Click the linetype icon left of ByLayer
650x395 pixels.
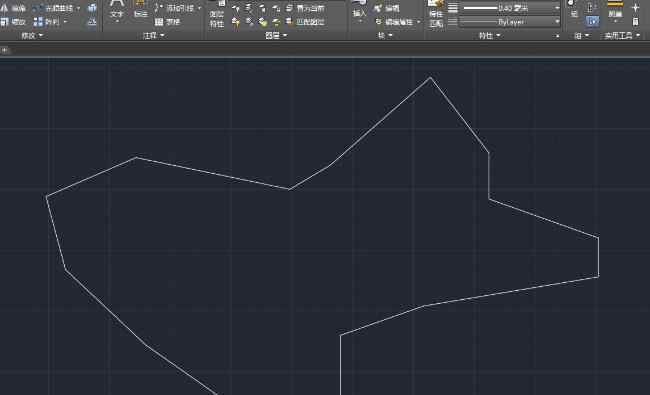click(x=453, y=22)
